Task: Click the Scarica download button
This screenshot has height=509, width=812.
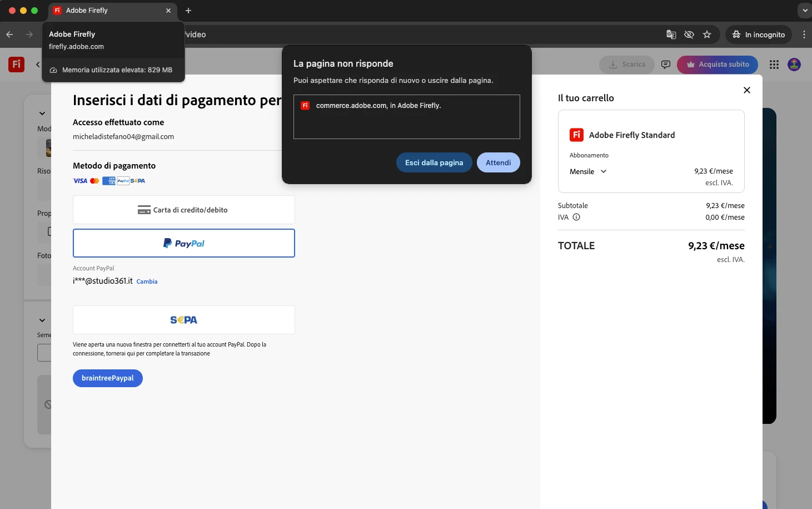Action: [627, 65]
